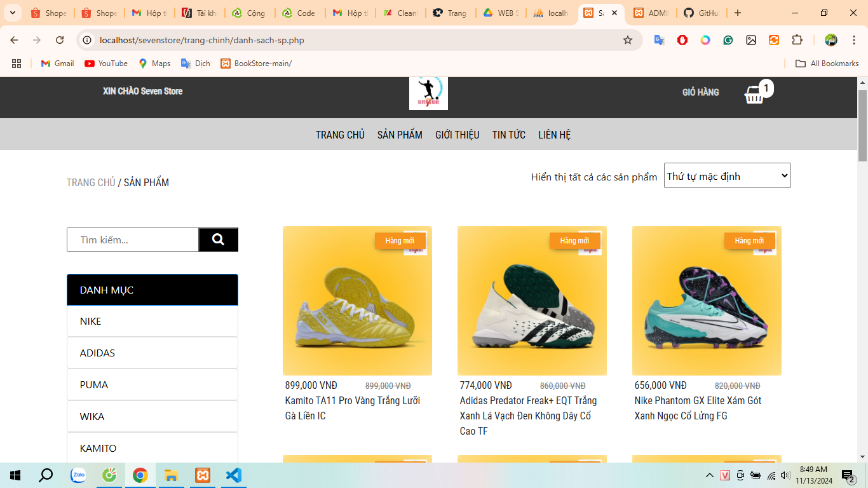868x488 pixels.
Task: Open the Windows Start menu
Action: point(15,475)
